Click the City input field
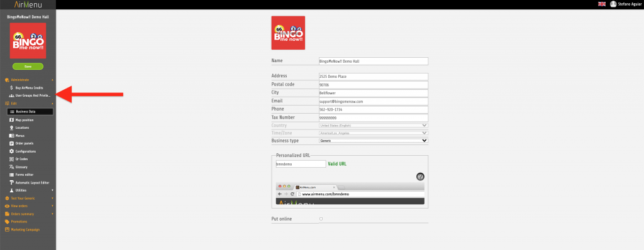Image resolution: width=644 pixels, height=250 pixels. click(x=374, y=93)
